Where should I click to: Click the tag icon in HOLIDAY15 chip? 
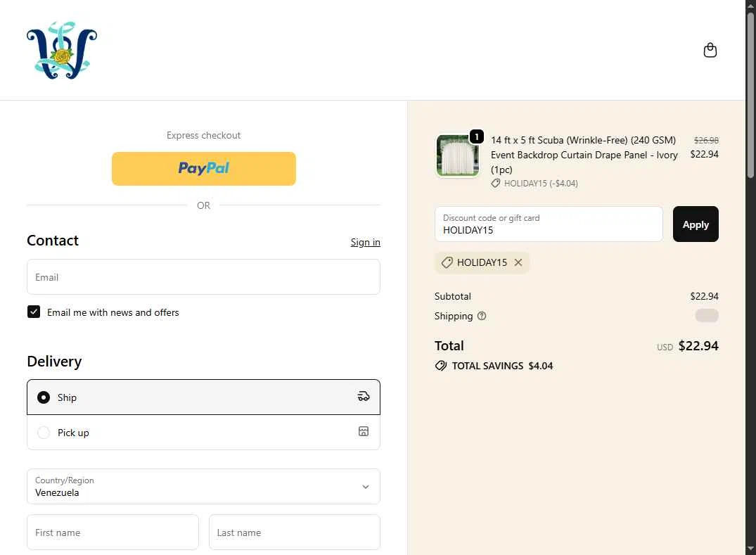(x=447, y=262)
